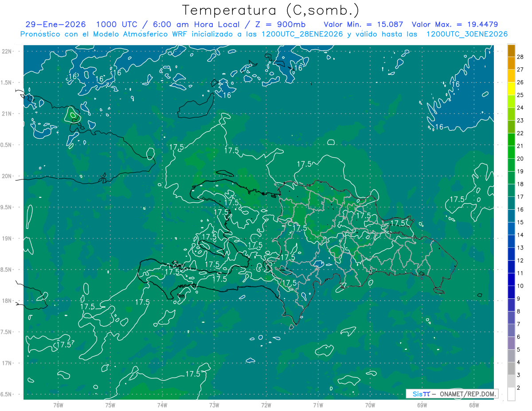This screenshot has width=532, height=411.
Task: Click the '23' value on color scale
Action: (x=520, y=120)
